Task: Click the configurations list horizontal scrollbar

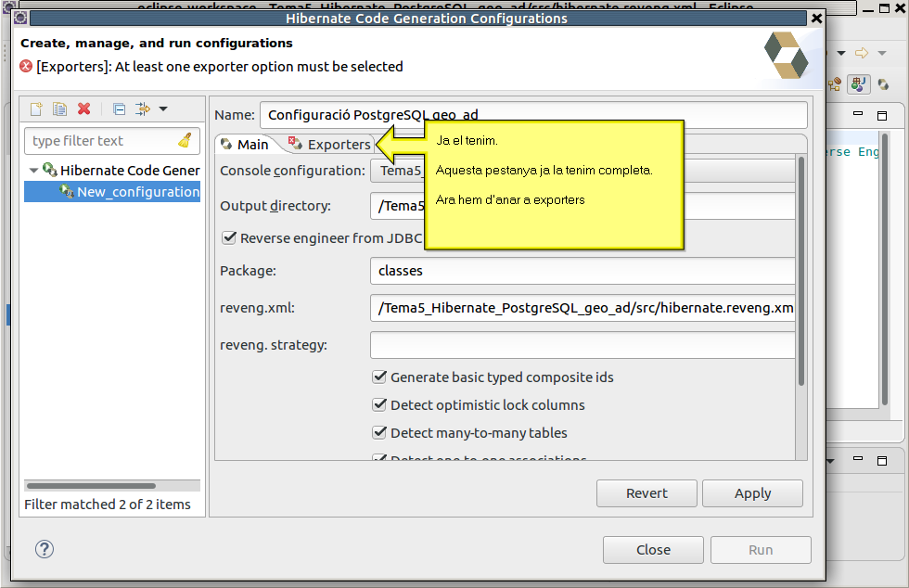Action: click(x=91, y=486)
